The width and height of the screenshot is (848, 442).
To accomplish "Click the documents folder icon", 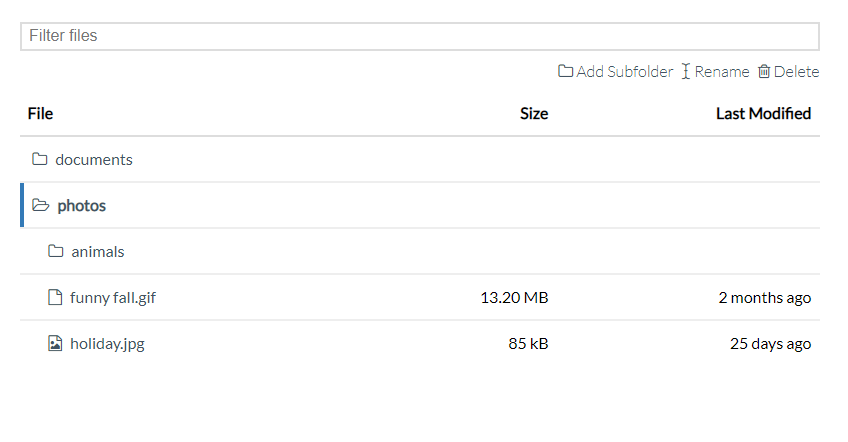I will click(x=40, y=160).
